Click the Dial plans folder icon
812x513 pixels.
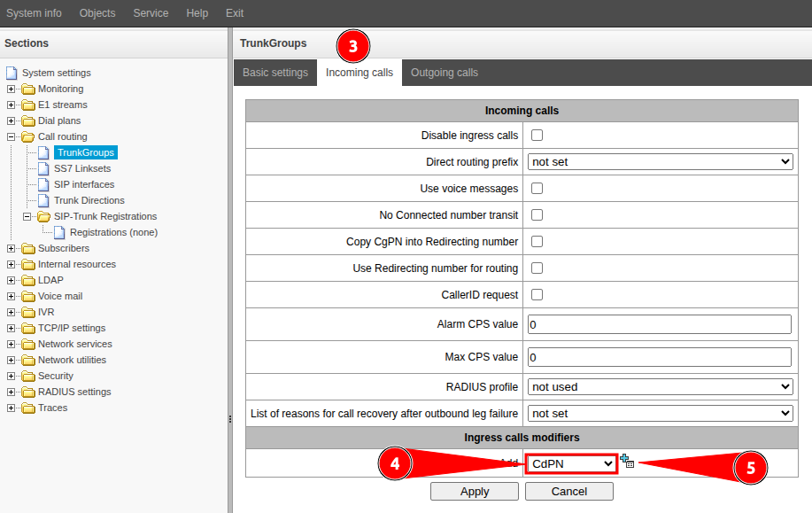click(x=28, y=121)
